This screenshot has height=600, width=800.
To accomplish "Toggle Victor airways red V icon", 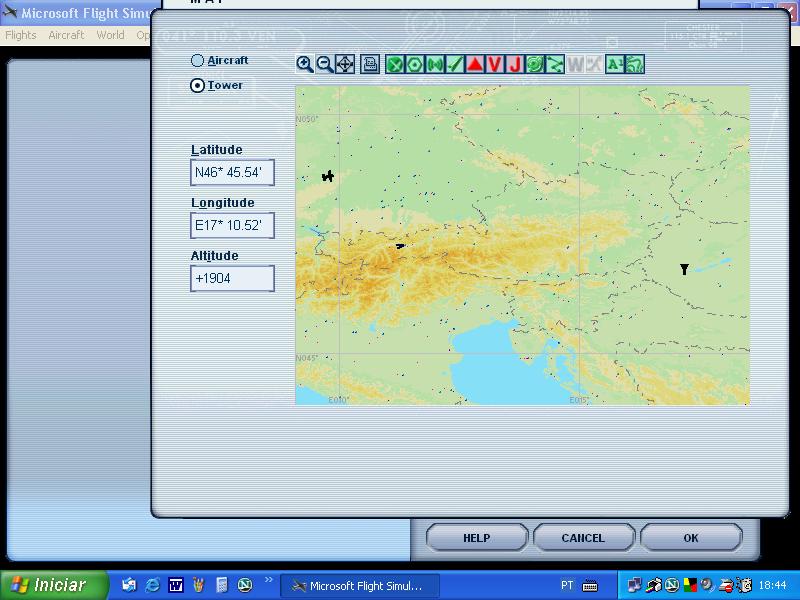I will click(x=495, y=64).
